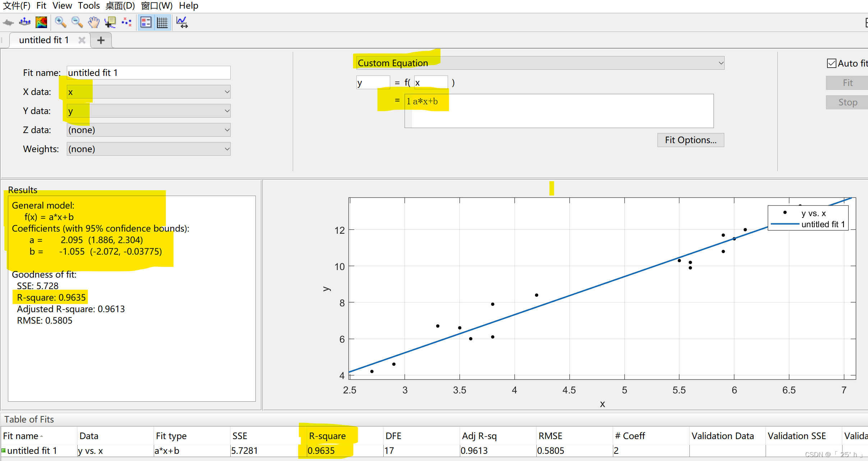Open the Tools menu

[x=89, y=6]
